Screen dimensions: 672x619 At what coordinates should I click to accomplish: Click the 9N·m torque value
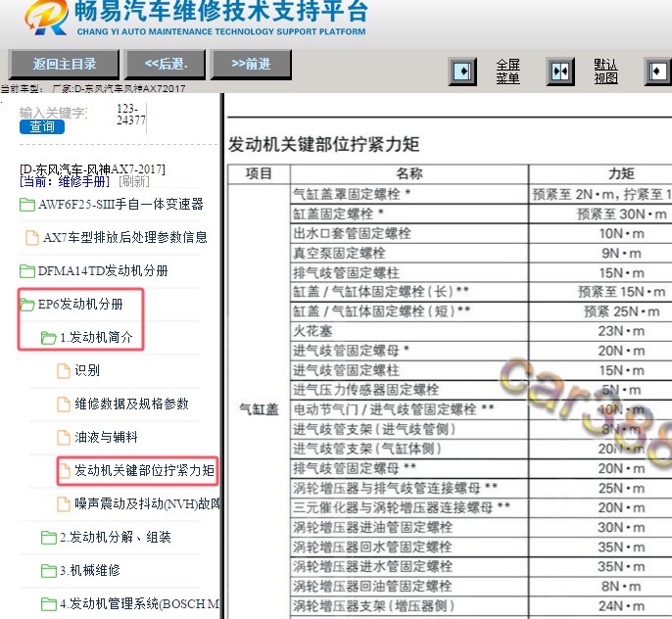point(621,253)
